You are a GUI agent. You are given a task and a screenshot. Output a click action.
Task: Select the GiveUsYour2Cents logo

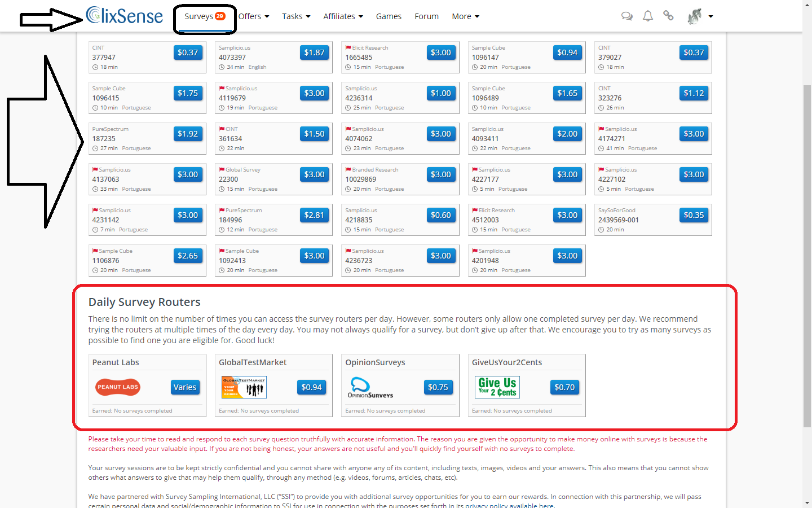pyautogui.click(x=497, y=387)
